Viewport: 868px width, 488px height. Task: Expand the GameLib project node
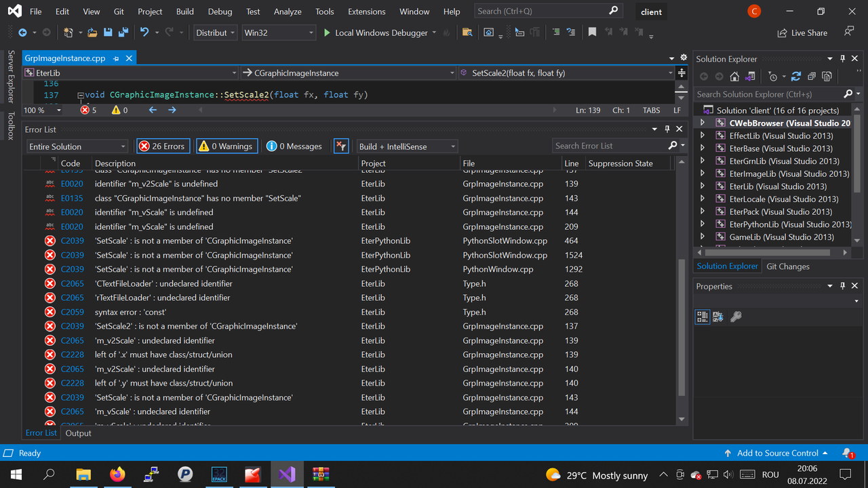[x=703, y=237]
